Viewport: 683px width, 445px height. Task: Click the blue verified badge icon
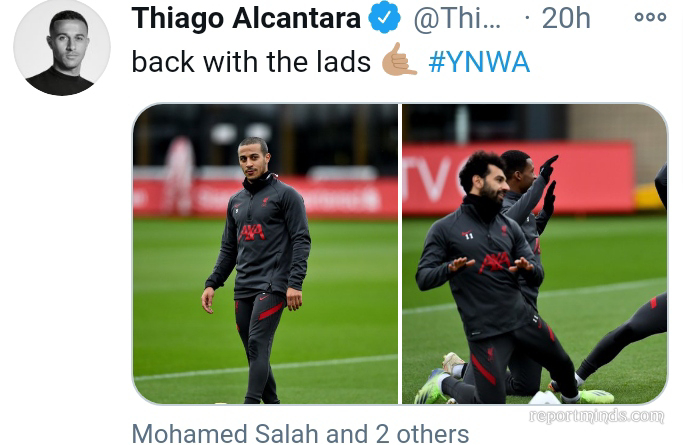(384, 17)
